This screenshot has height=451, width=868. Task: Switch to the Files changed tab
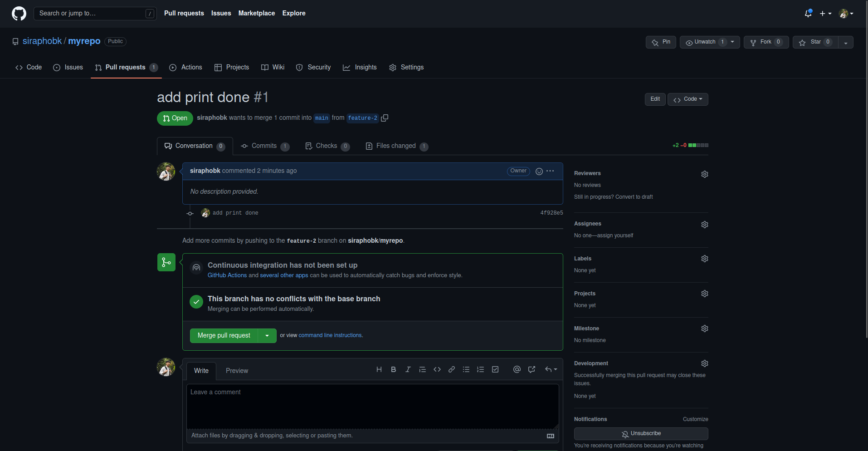click(396, 146)
